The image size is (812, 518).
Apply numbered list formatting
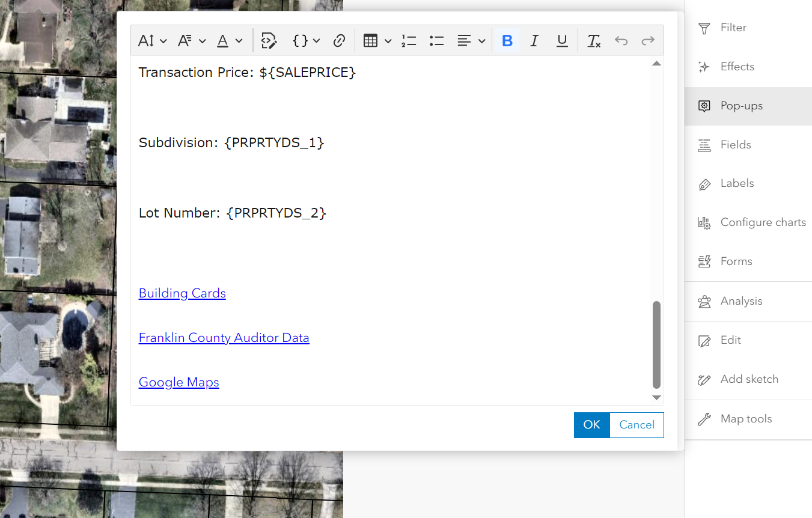pos(409,40)
